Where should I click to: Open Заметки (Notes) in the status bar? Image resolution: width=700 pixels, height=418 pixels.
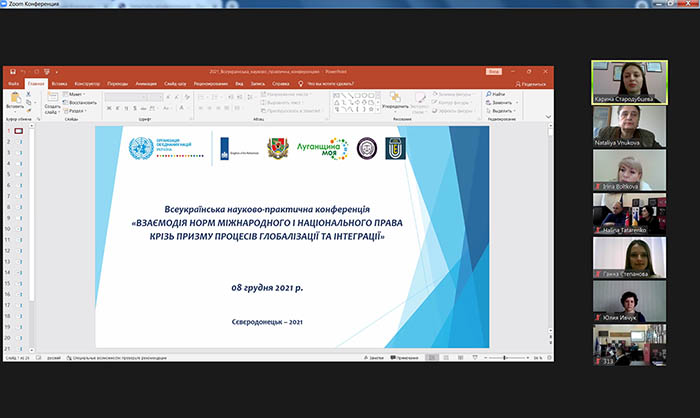tap(375, 357)
